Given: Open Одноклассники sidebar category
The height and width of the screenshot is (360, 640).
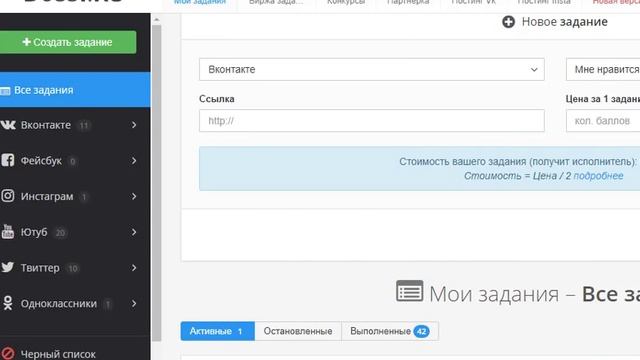Looking at the screenshot, I should [x=75, y=304].
